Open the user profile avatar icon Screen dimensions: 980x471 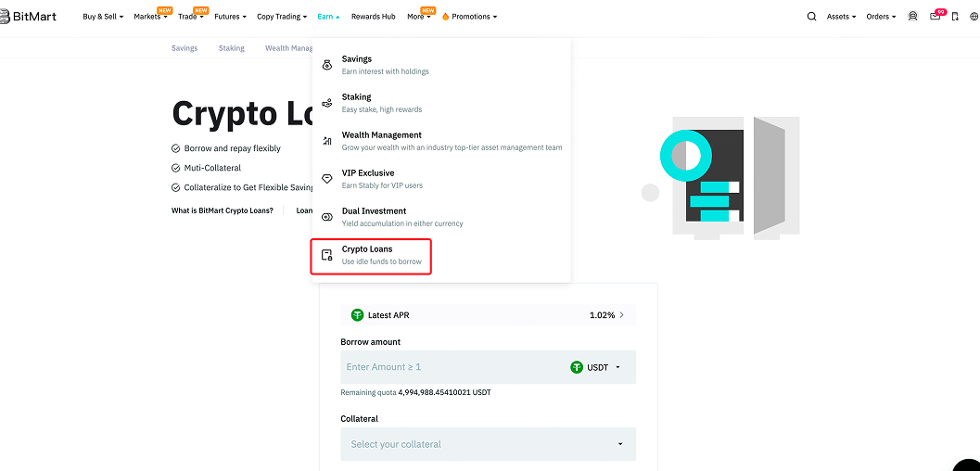pos(912,17)
